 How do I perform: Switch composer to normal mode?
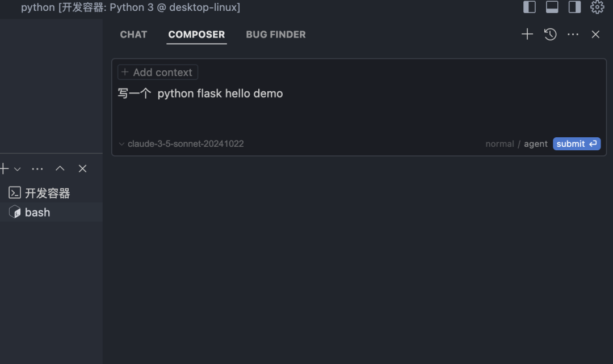click(x=499, y=144)
